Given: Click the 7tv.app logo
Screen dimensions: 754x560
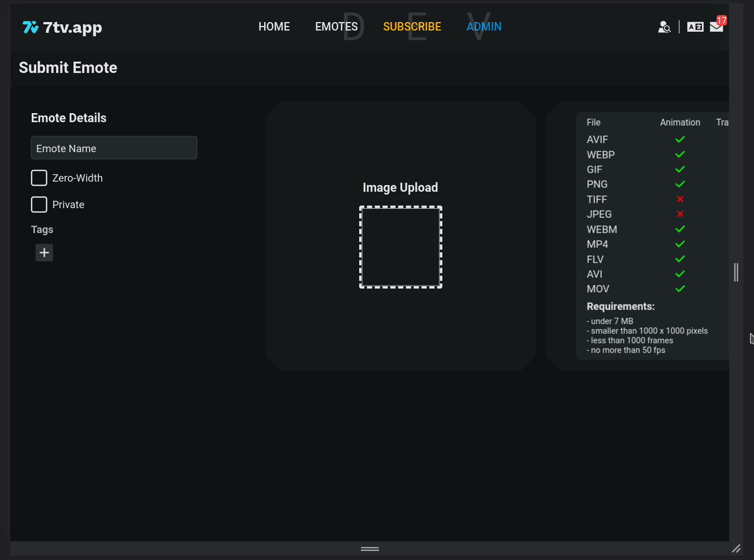Looking at the screenshot, I should tap(62, 27).
